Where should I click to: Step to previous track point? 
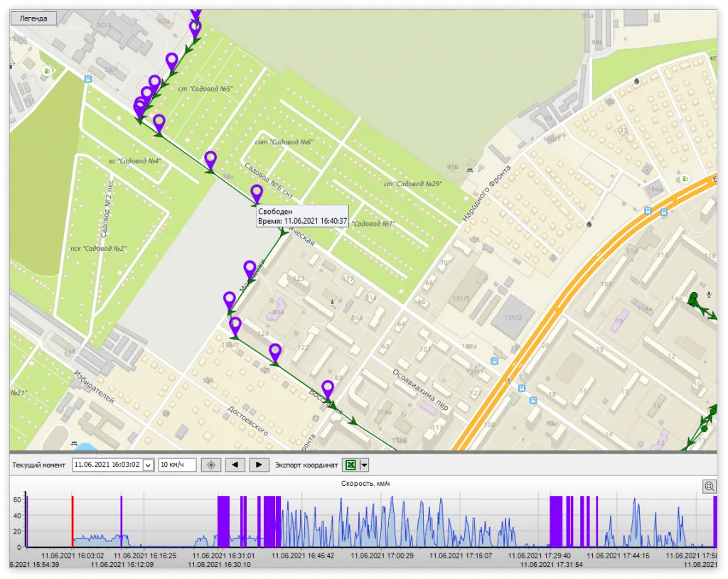pos(235,465)
